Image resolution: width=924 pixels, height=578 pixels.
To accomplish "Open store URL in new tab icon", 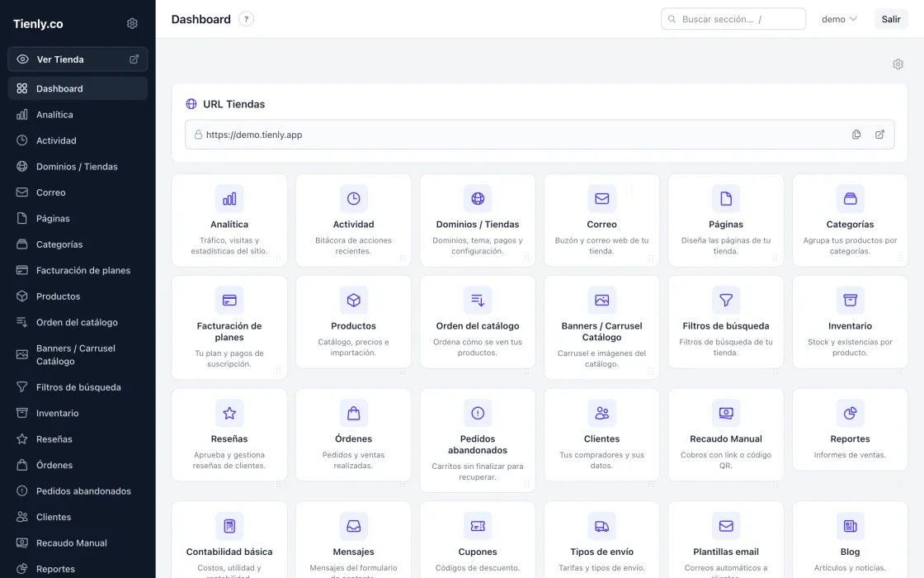I will pyautogui.click(x=879, y=135).
